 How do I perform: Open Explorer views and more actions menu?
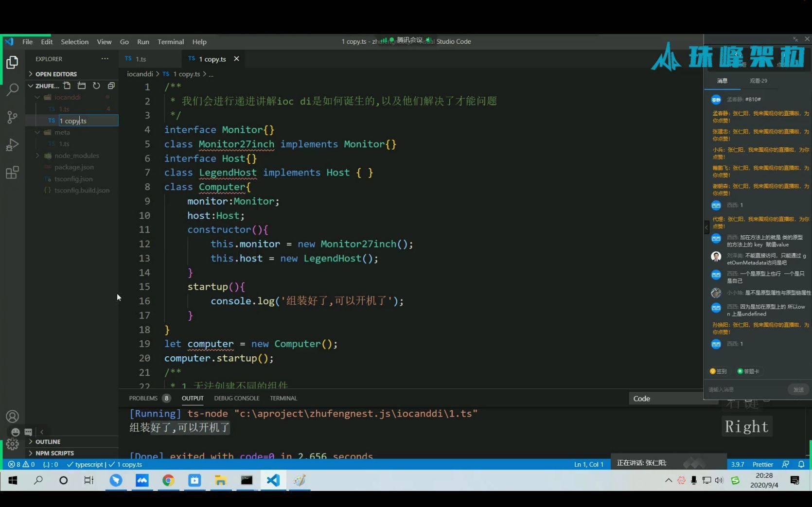[x=105, y=59]
